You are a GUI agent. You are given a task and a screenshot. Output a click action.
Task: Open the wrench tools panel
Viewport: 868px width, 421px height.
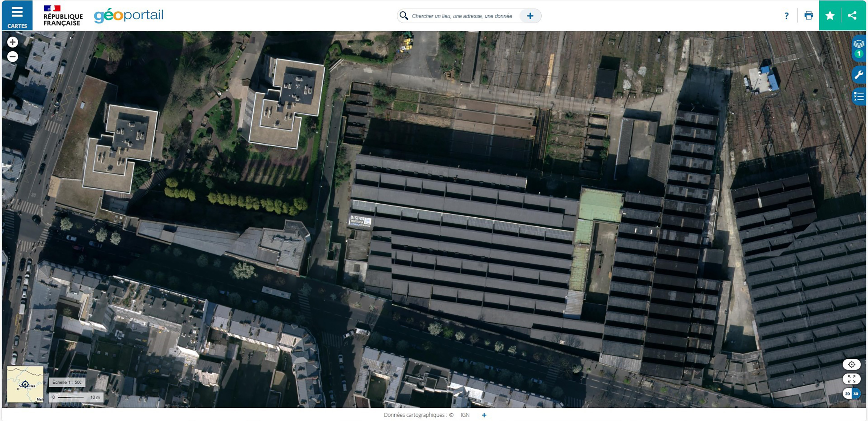point(858,74)
